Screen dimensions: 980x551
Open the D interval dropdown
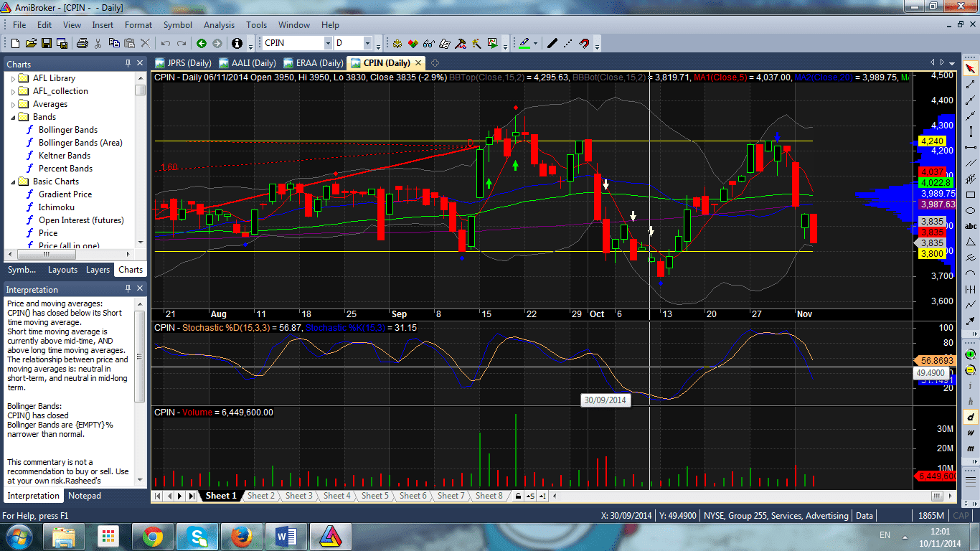(x=367, y=43)
